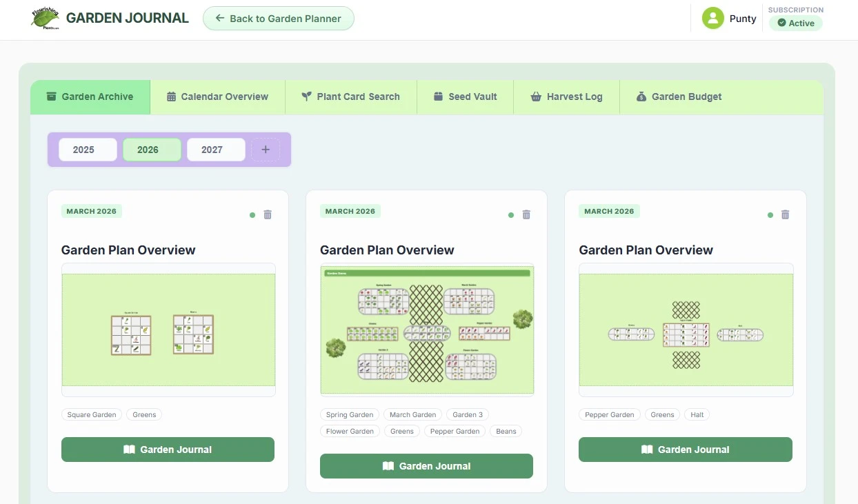Click Back to Garden Planner
Screen dimensions: 858x504
click(278, 18)
